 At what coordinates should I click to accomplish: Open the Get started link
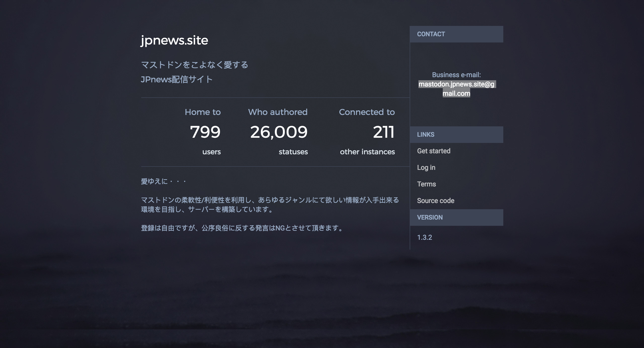pyautogui.click(x=433, y=151)
